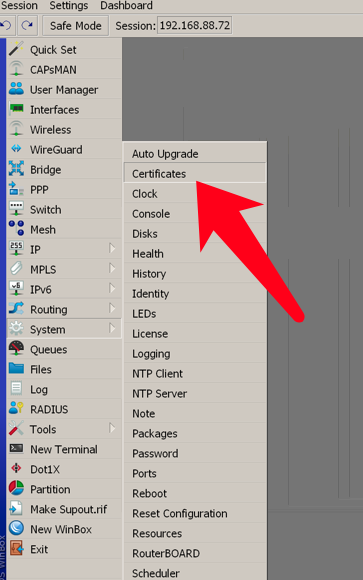Open Bridge icon in sidebar
The height and width of the screenshot is (580, 363).
point(16,169)
